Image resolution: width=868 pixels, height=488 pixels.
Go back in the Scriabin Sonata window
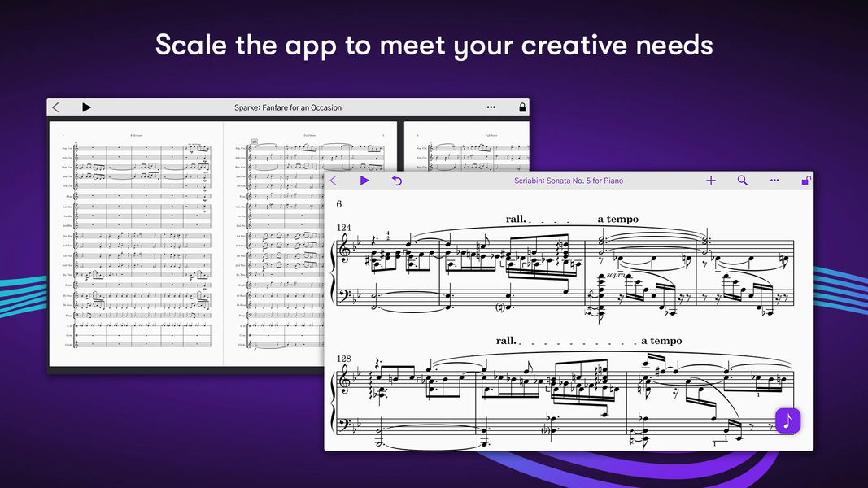coord(334,181)
